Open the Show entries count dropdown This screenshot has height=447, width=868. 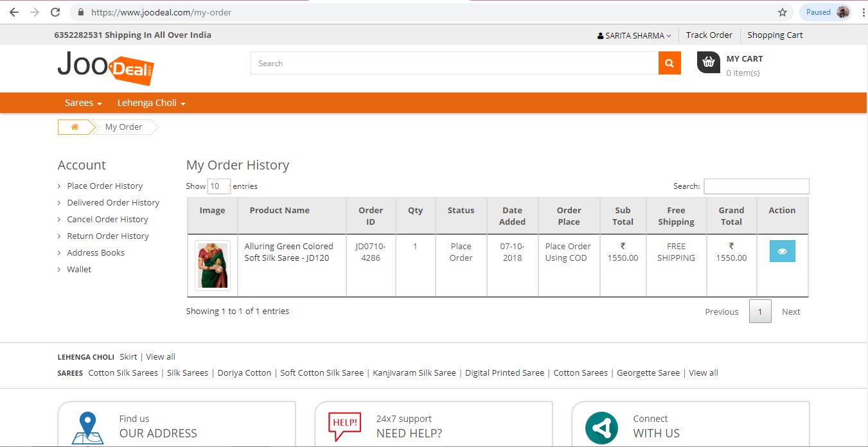pos(218,186)
